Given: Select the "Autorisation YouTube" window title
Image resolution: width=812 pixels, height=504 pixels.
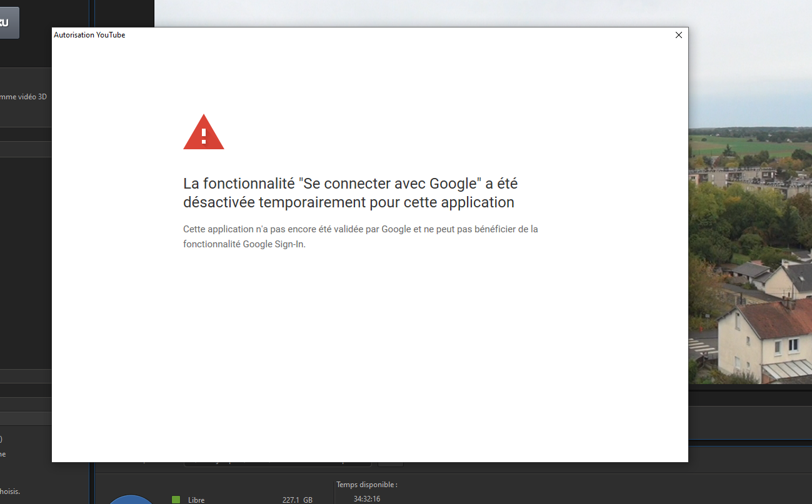Looking at the screenshot, I should 89,35.
